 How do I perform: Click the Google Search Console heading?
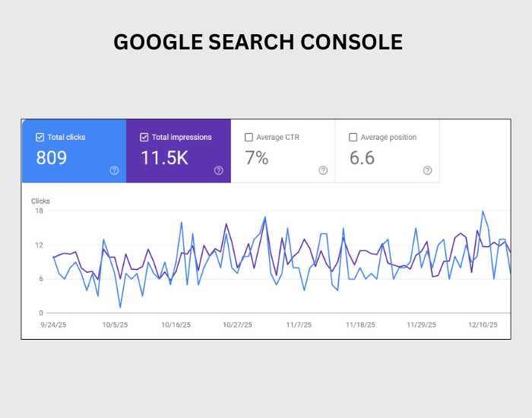(x=258, y=43)
